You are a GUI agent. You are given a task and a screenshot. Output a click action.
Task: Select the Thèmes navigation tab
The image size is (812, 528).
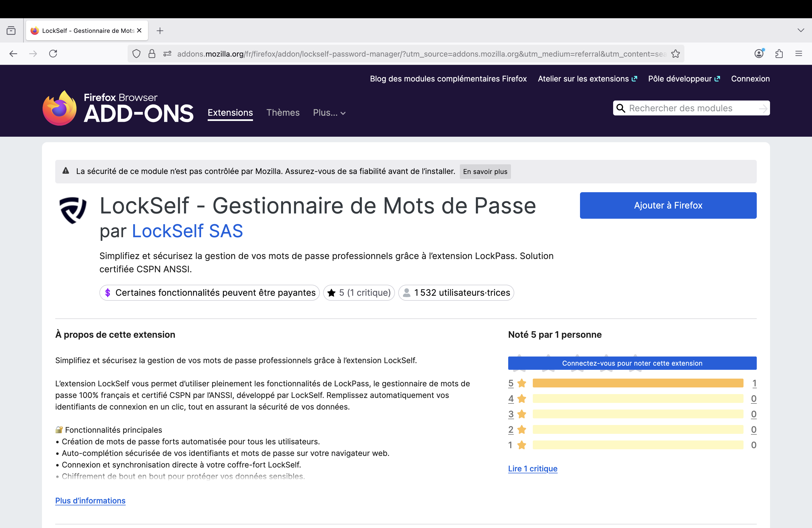[283, 113]
